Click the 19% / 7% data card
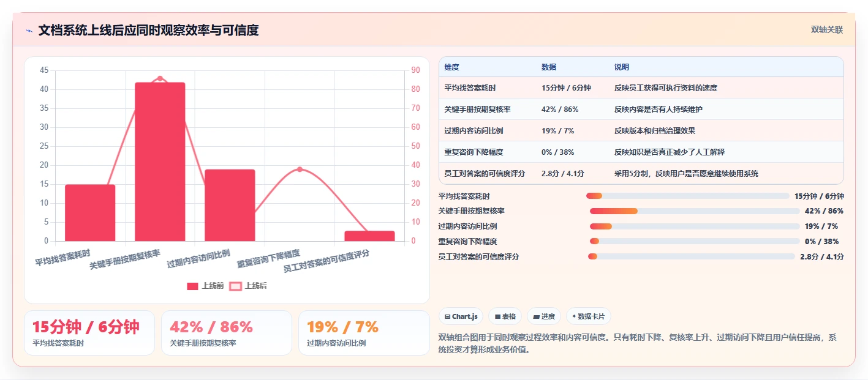This screenshot has width=868, height=380. [x=364, y=333]
